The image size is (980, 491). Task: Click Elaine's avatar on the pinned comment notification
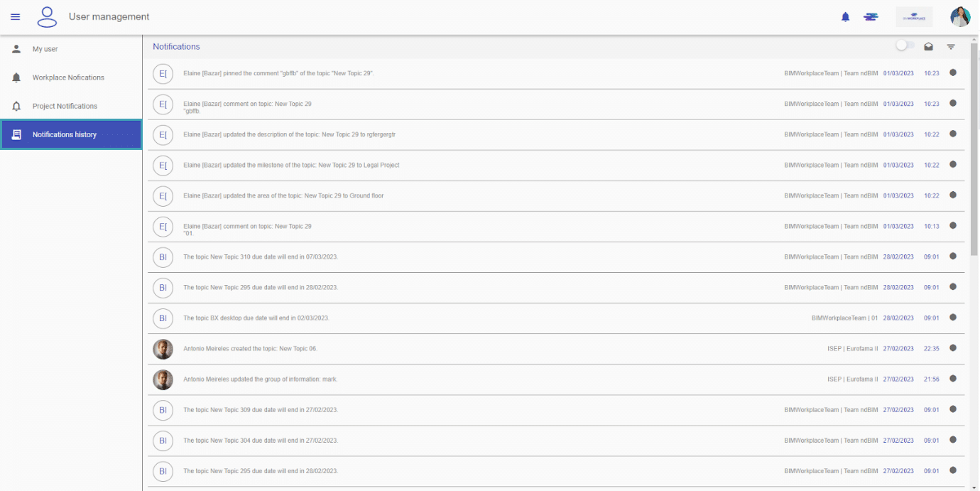163,72
